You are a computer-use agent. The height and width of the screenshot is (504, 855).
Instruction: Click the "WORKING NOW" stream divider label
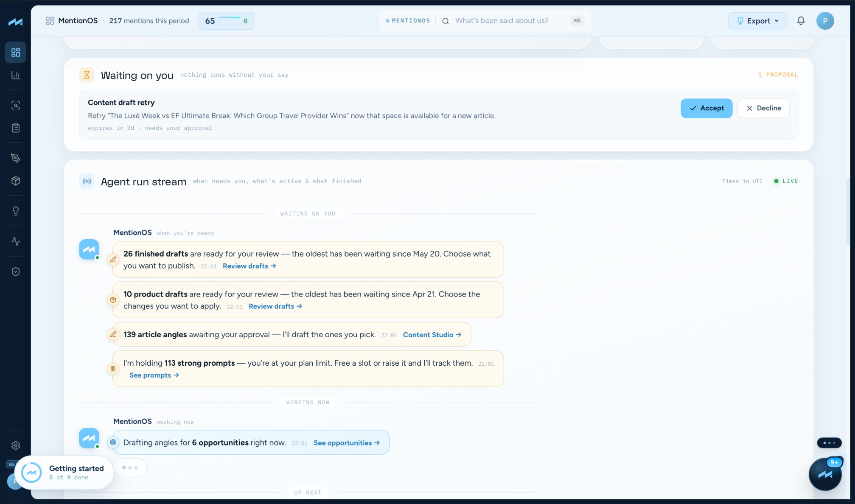click(308, 403)
